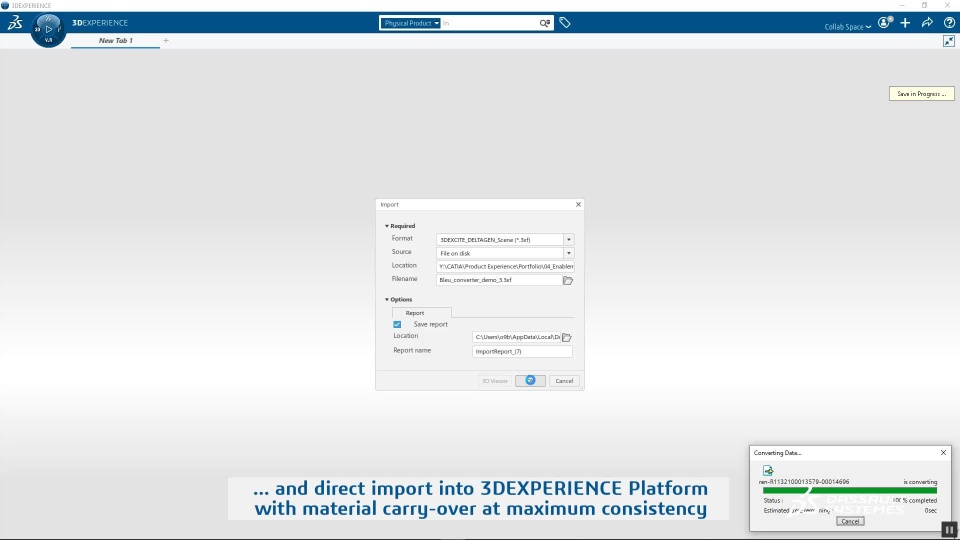Close the Converting Data window
The height and width of the screenshot is (540, 960).
(943, 452)
